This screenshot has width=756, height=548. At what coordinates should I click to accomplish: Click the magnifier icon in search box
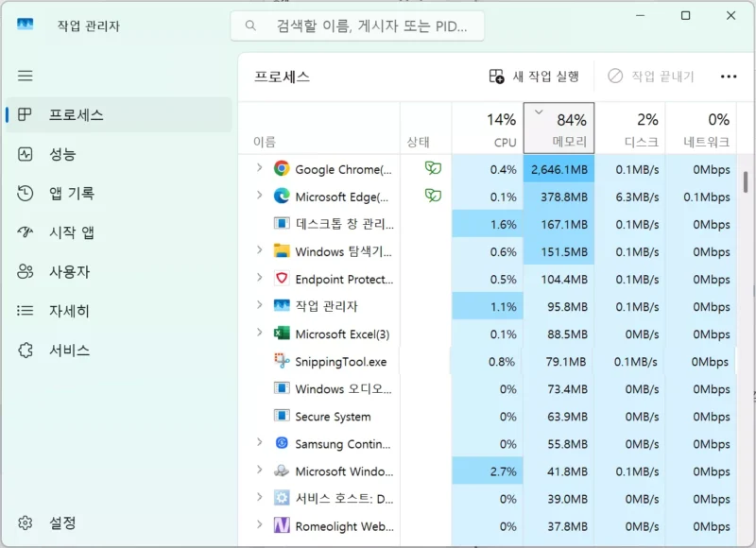click(x=250, y=26)
